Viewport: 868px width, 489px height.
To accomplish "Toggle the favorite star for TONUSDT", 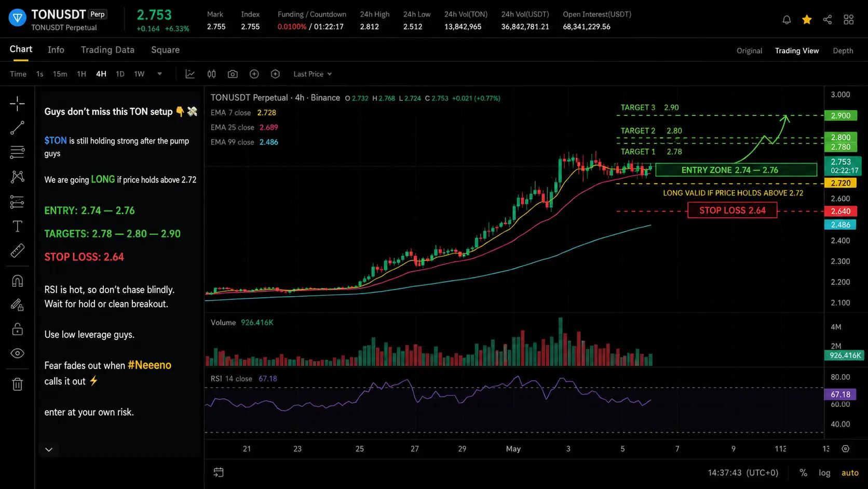I will click(807, 20).
